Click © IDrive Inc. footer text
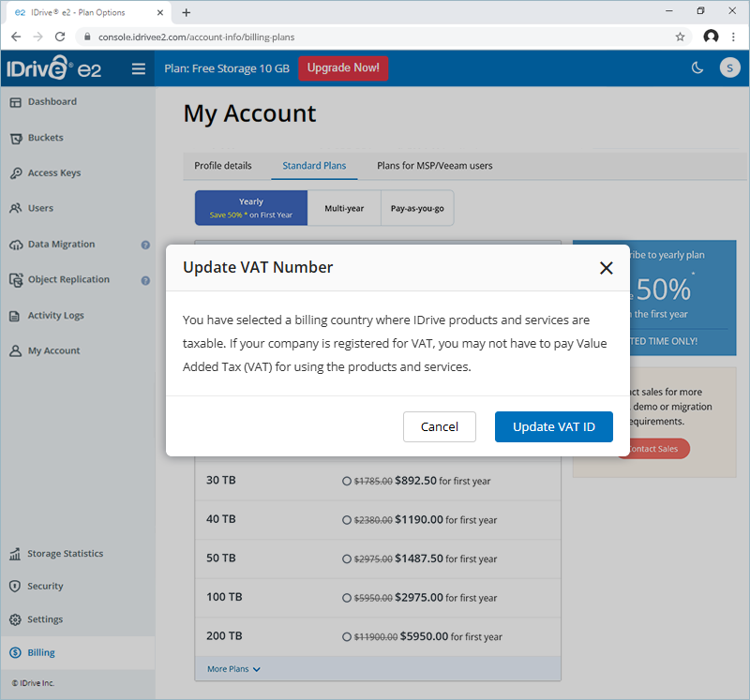750x700 pixels. pyautogui.click(x=33, y=683)
